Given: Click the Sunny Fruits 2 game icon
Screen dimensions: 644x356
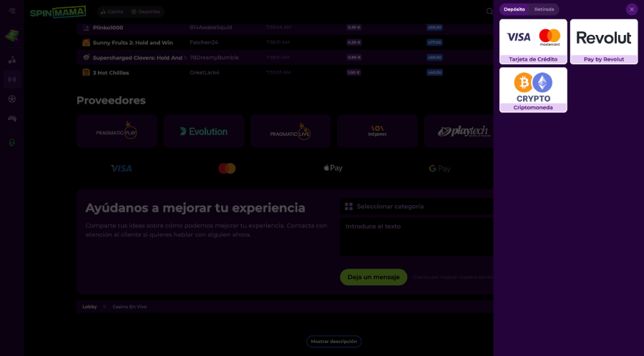Looking at the screenshot, I should point(87,43).
